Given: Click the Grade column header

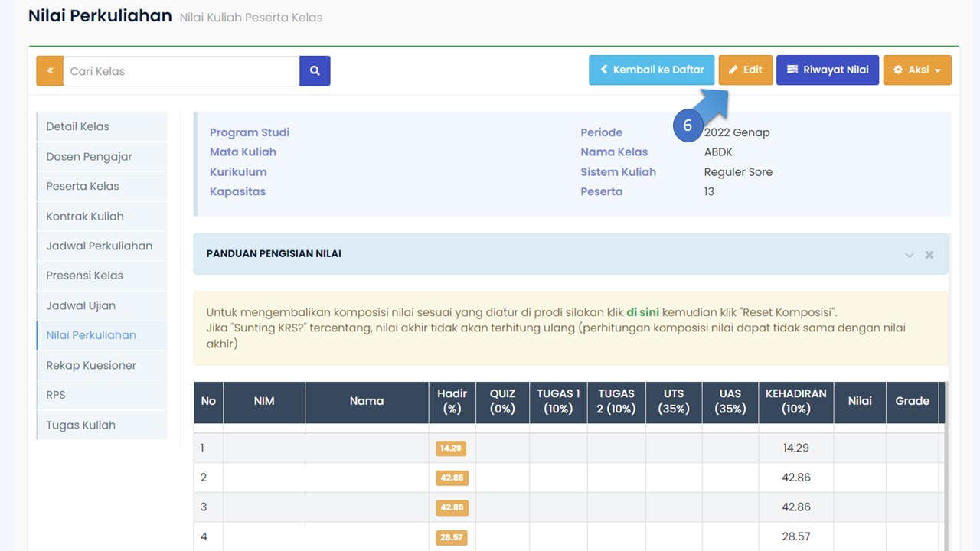Looking at the screenshot, I should point(913,401).
